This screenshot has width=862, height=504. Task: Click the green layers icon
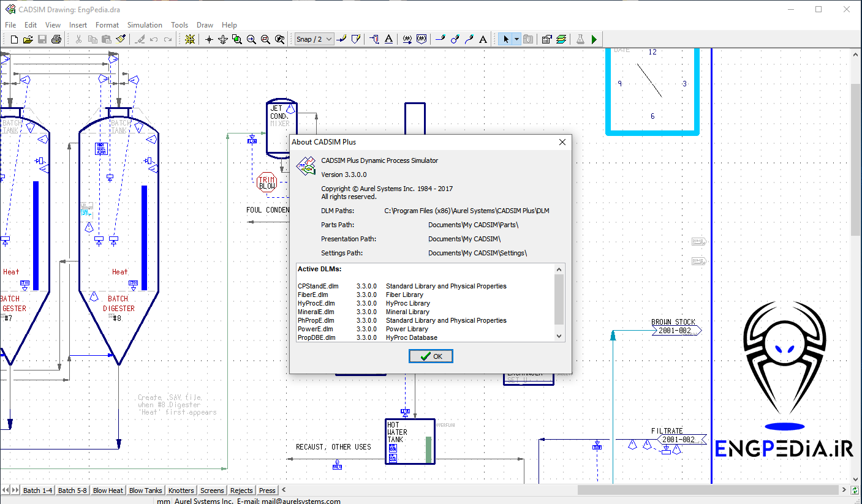561,39
